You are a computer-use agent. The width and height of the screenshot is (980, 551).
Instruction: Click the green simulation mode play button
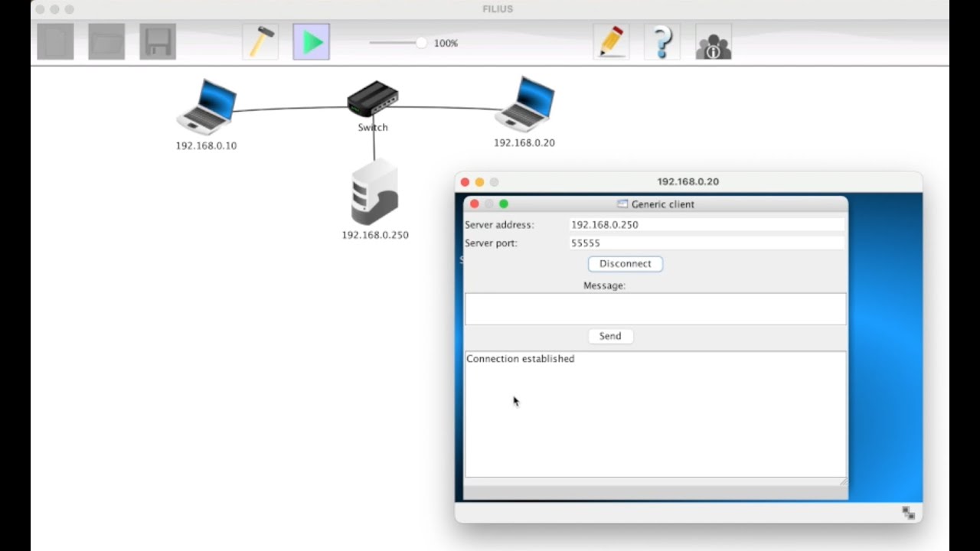tap(312, 42)
